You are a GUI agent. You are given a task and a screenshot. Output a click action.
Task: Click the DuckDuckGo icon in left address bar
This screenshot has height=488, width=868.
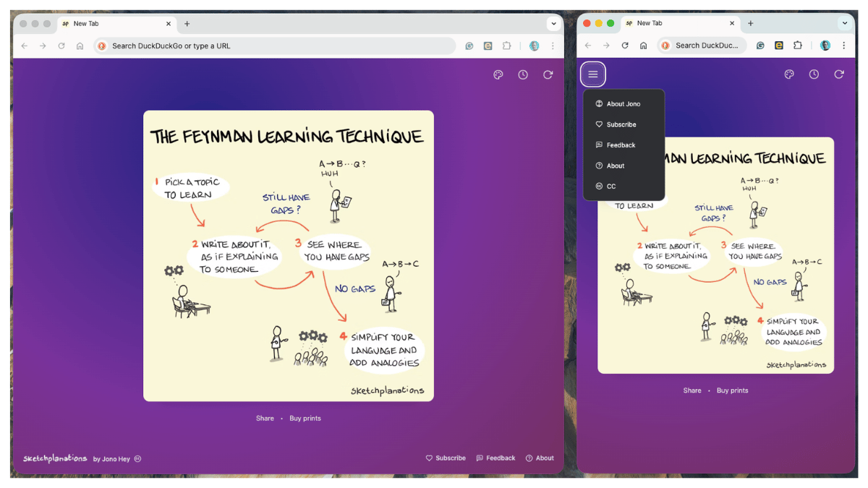pos(102,46)
